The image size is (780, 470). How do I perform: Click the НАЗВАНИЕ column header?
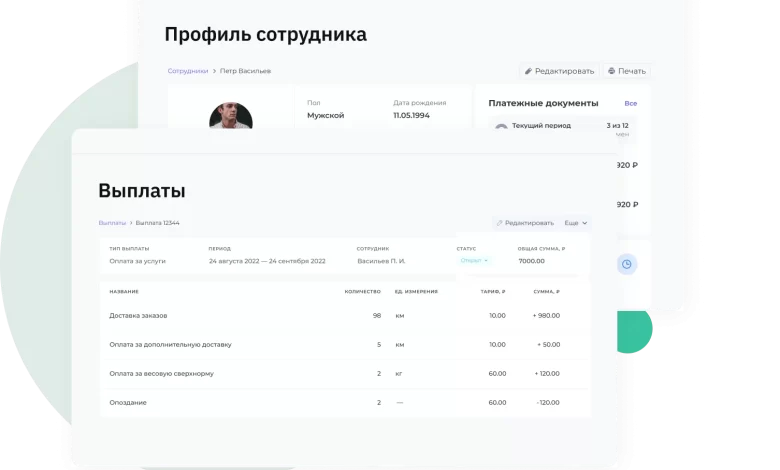(x=124, y=291)
